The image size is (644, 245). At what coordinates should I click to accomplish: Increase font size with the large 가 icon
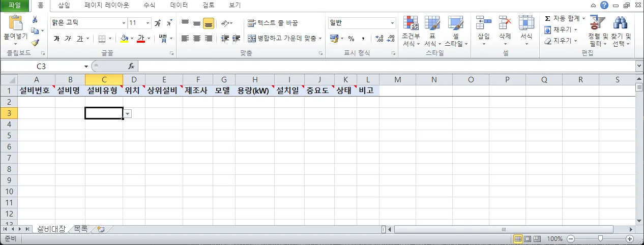tap(158, 23)
